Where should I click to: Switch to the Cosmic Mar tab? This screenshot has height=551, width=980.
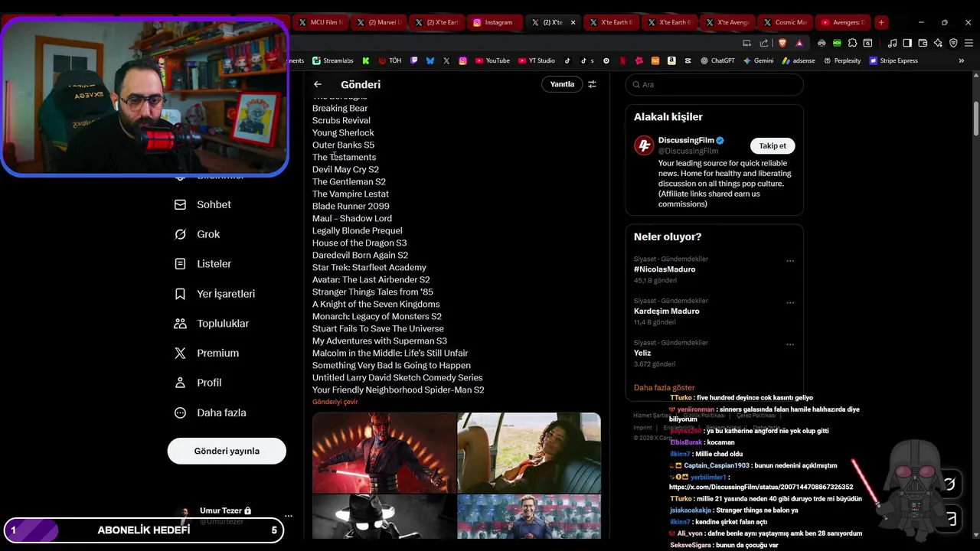click(786, 22)
